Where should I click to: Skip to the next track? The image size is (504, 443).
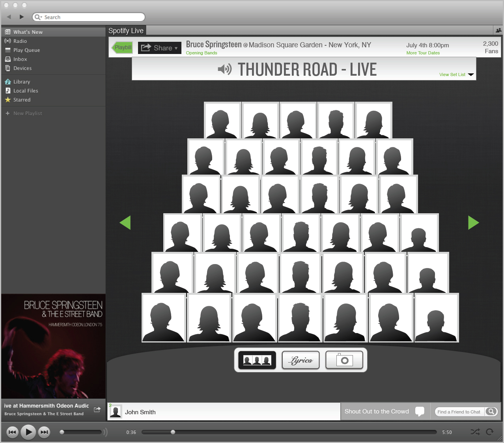coord(44,432)
